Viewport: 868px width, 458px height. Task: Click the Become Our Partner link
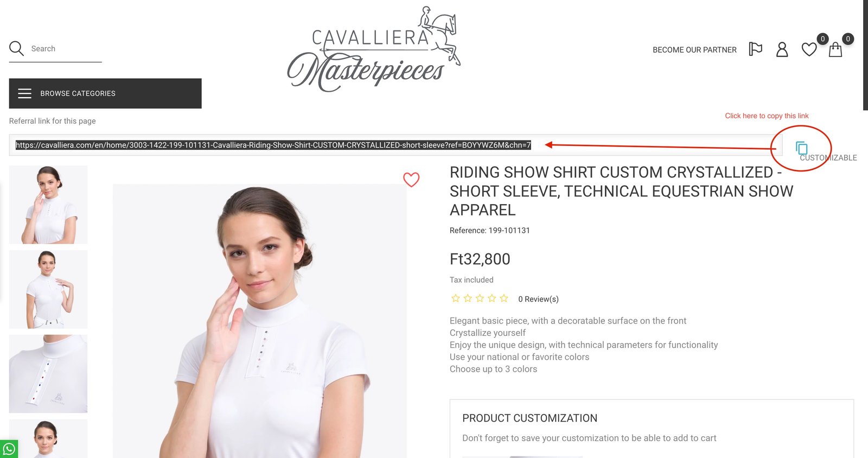tap(694, 50)
